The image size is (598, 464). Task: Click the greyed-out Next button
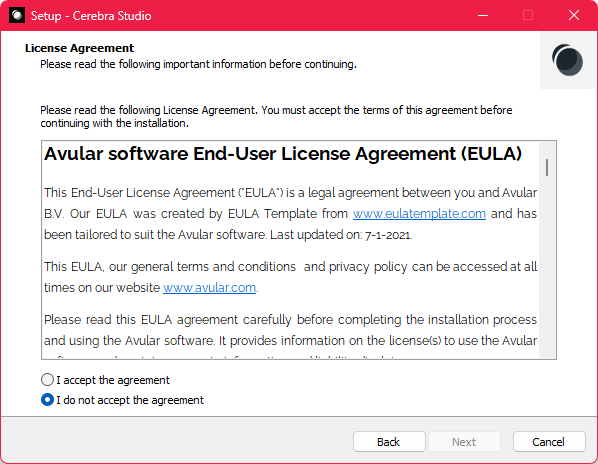pyautogui.click(x=464, y=442)
